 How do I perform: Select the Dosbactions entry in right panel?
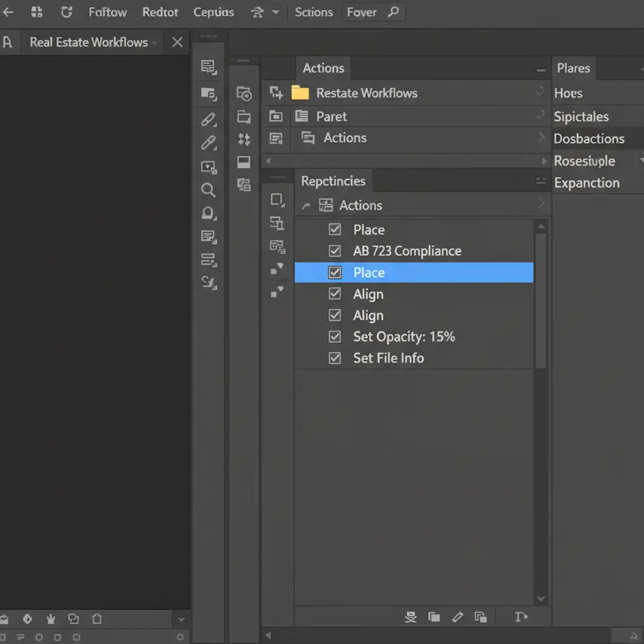589,139
